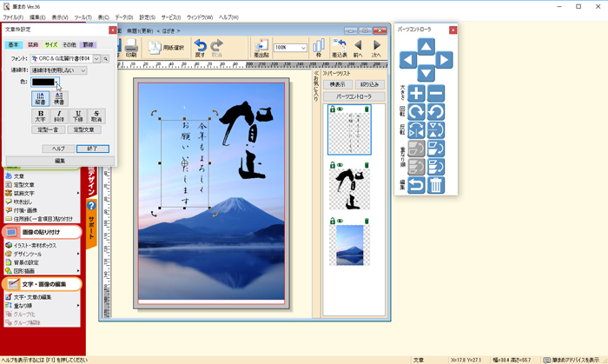Open the black 色 color swatch

point(45,82)
